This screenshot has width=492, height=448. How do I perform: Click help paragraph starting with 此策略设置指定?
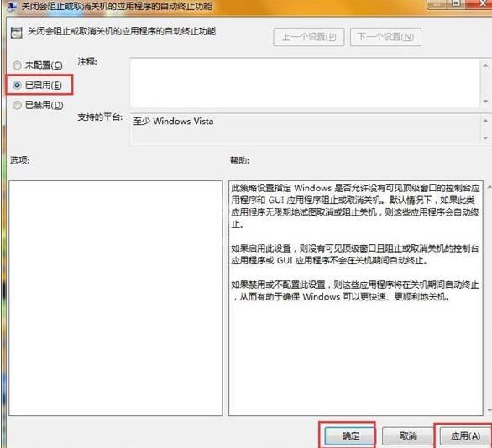pyautogui.click(x=355, y=206)
